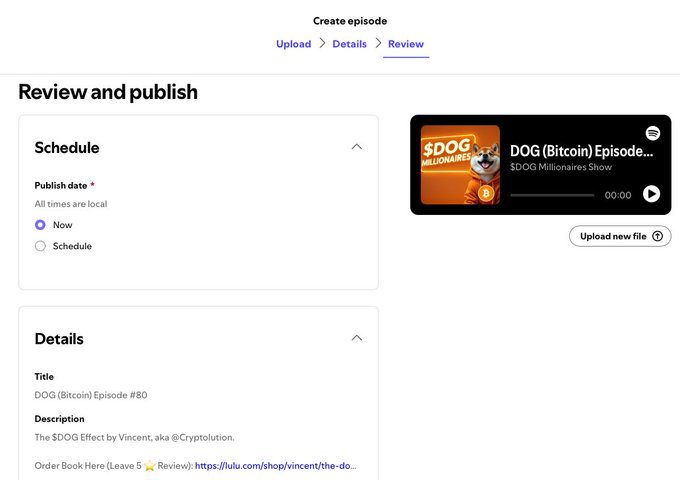Collapse the Details section
The width and height of the screenshot is (680, 480).
tap(356, 338)
